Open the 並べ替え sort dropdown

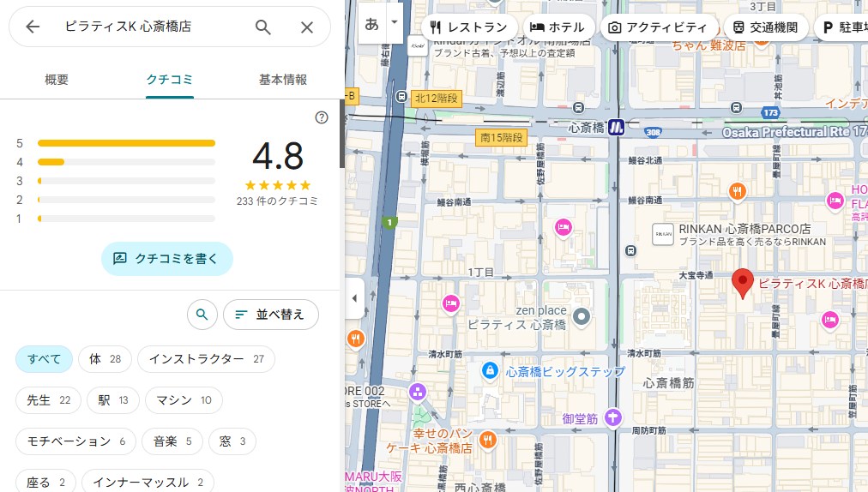(270, 315)
